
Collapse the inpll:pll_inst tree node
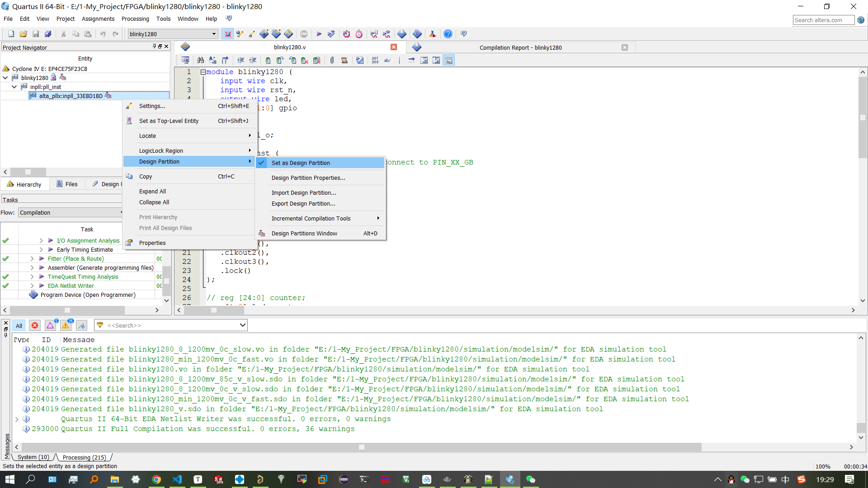point(14,87)
